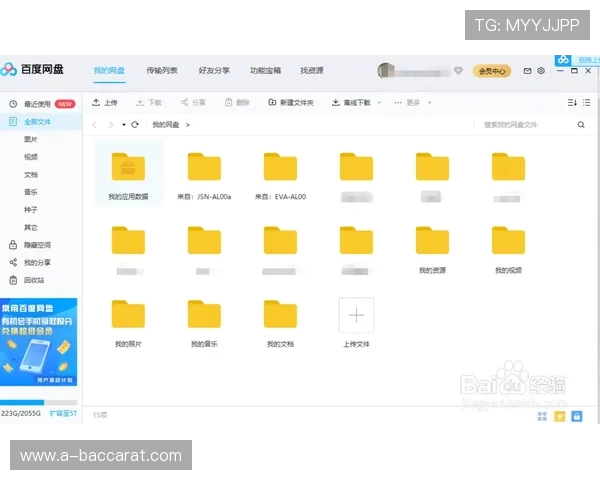Open the settings gear icon
Screen dimensions: 600x480
pyautogui.click(x=541, y=71)
